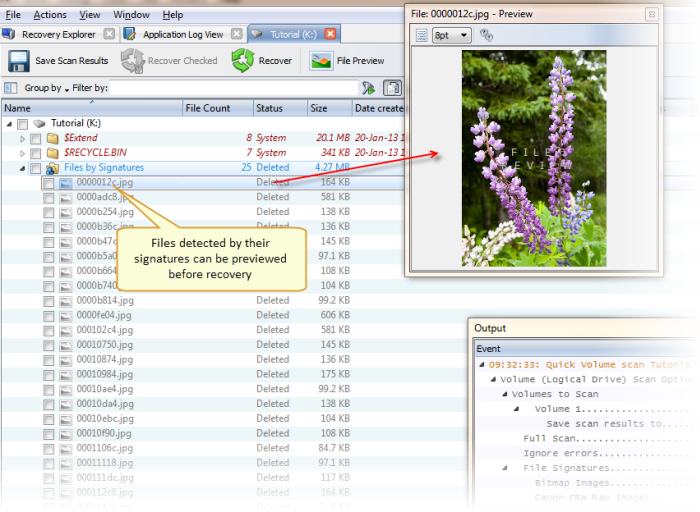Collapse the Files by Signatures node

tap(22, 168)
